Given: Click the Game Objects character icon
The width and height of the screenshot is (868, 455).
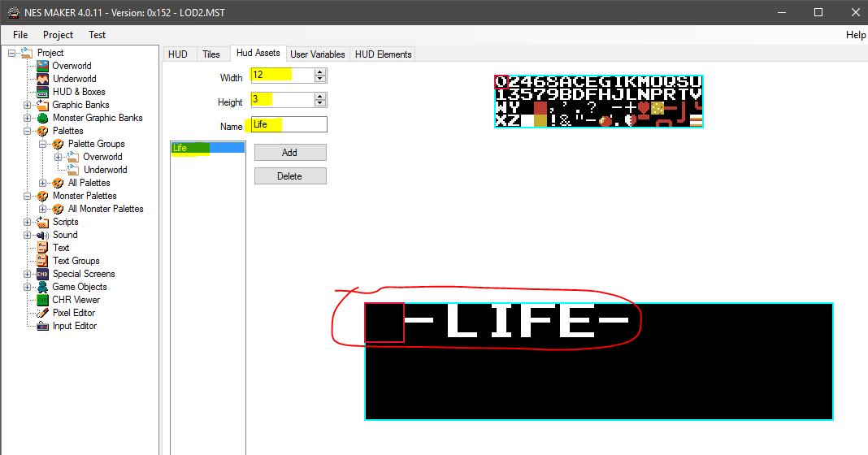Looking at the screenshot, I should click(x=42, y=287).
